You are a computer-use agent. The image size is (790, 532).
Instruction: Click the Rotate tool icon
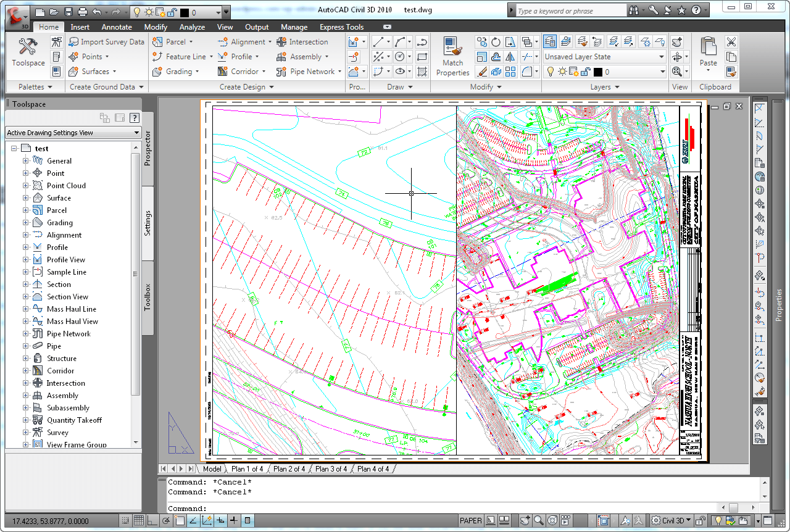(x=496, y=42)
